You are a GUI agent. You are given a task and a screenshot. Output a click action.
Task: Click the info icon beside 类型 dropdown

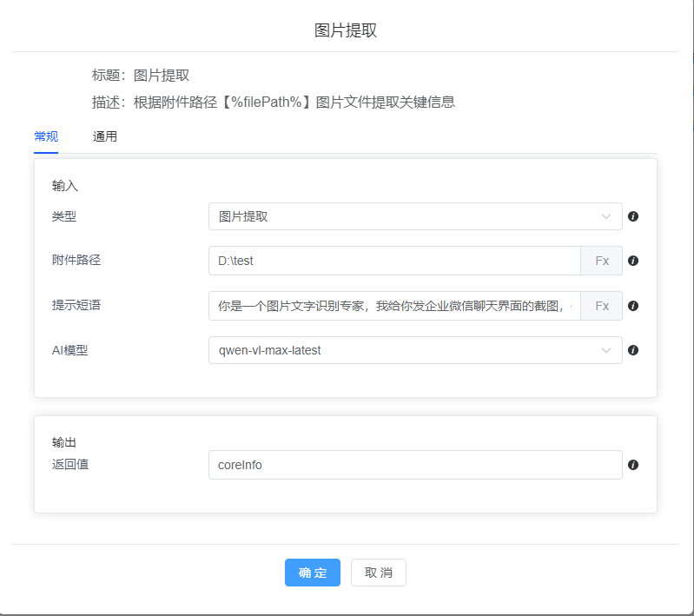[x=633, y=216]
